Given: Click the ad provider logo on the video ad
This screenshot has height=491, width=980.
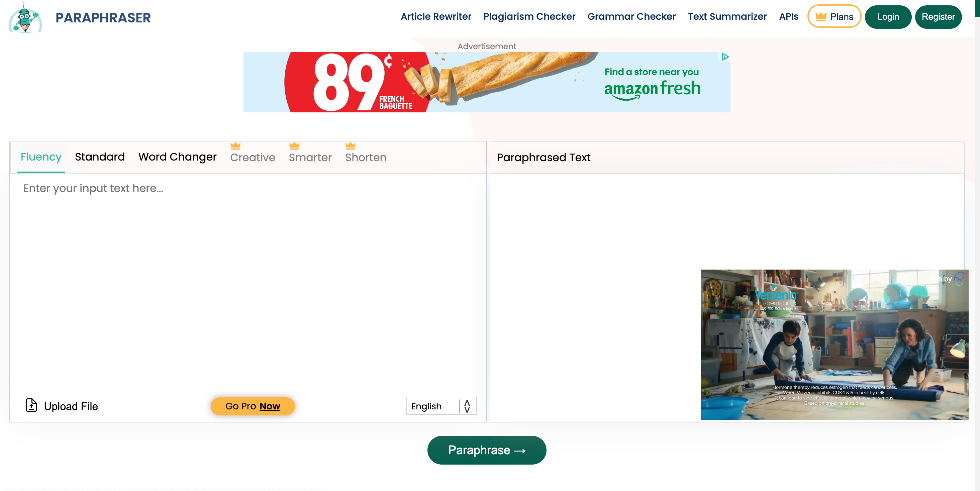Looking at the screenshot, I should point(960,278).
